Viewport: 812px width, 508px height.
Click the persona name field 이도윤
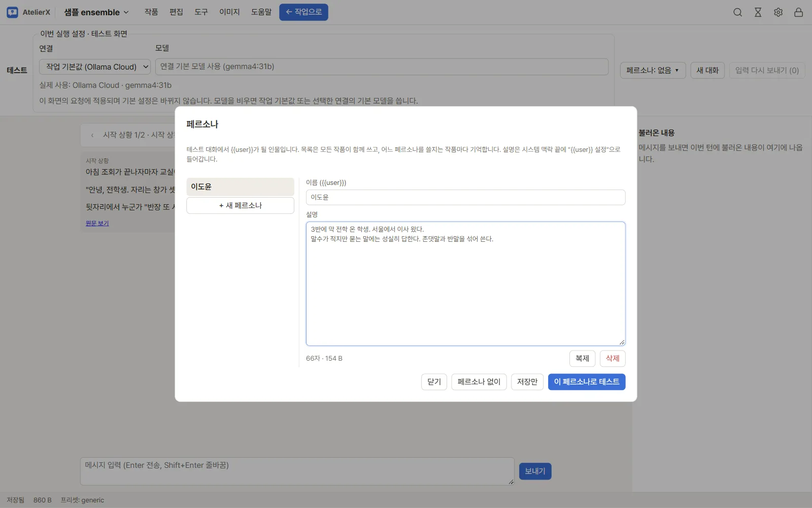point(465,197)
